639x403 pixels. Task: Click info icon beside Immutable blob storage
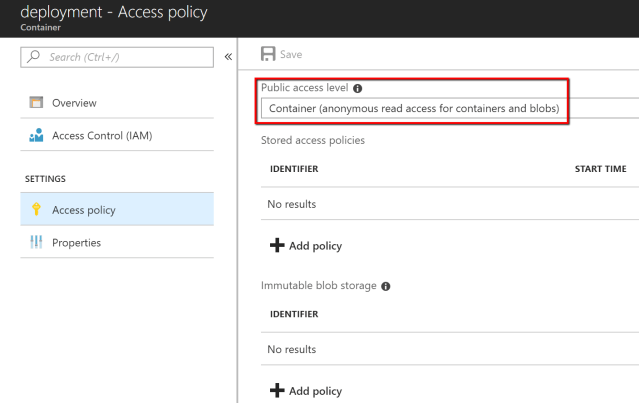tap(386, 286)
